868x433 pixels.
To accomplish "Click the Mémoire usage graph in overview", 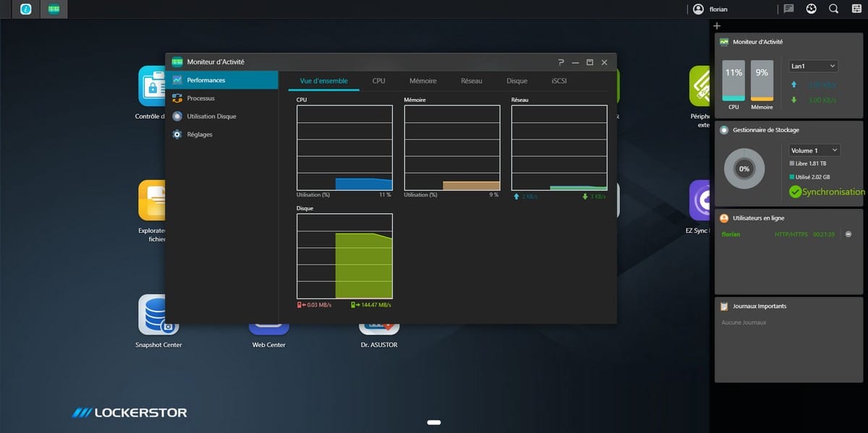I will 452,147.
